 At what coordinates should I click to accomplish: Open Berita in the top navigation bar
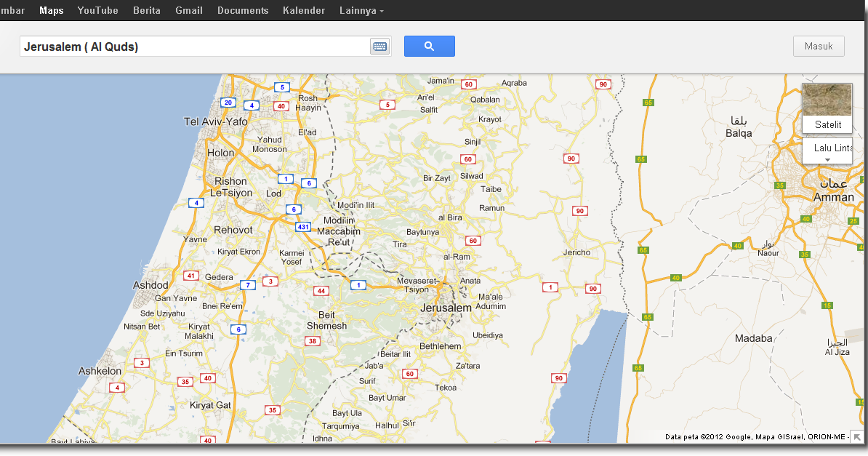147,10
